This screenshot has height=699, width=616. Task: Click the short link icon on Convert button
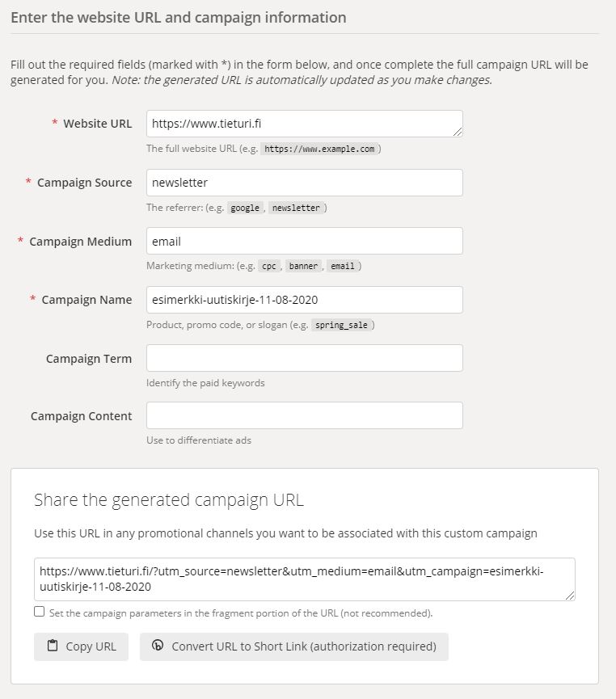tap(158, 646)
